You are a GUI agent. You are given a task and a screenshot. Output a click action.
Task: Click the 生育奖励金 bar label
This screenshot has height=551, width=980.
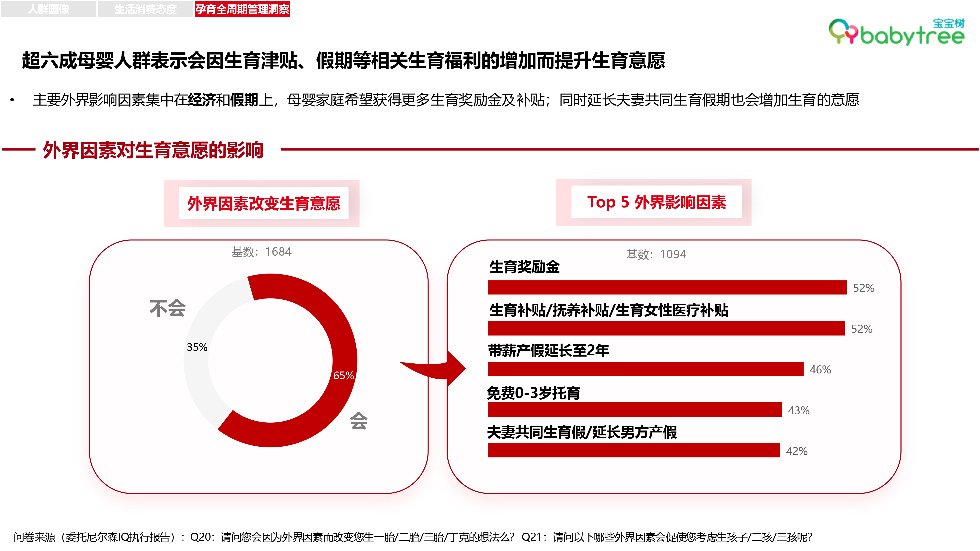524,267
